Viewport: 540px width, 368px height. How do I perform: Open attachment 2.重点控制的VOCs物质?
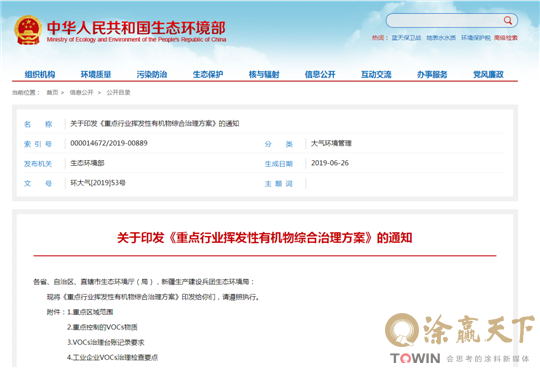[102, 327]
